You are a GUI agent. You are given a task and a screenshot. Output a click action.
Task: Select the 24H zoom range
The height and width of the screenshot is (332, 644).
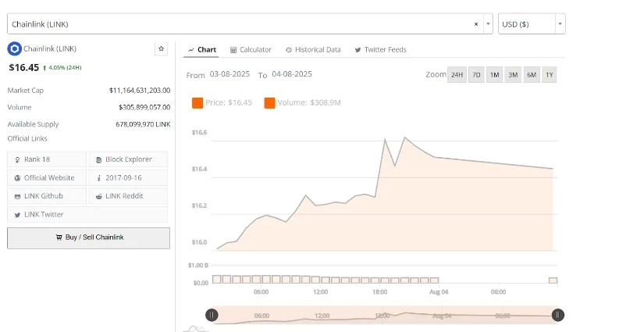tap(457, 75)
